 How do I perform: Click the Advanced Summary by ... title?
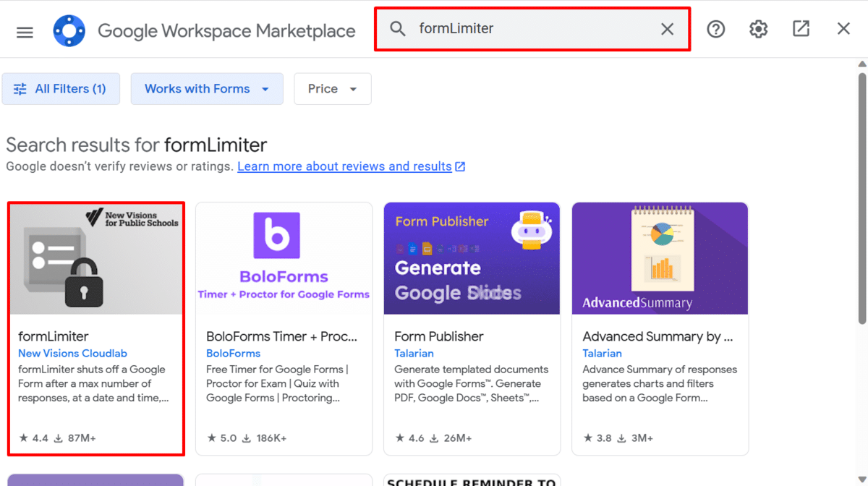tap(658, 336)
